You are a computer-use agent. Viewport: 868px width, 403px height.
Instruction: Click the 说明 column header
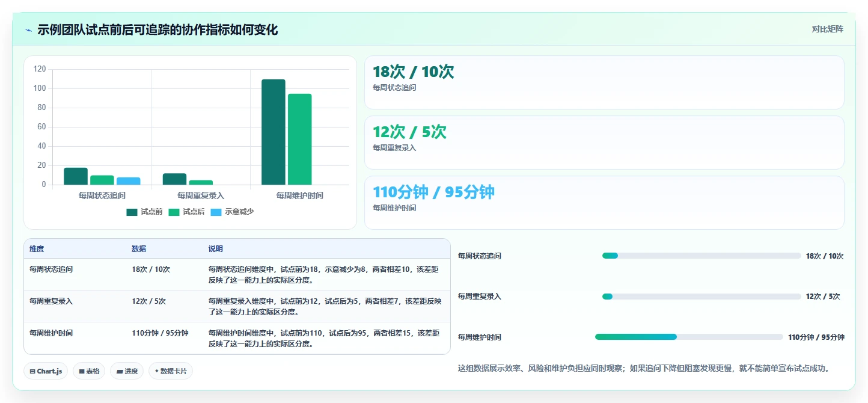(x=216, y=249)
